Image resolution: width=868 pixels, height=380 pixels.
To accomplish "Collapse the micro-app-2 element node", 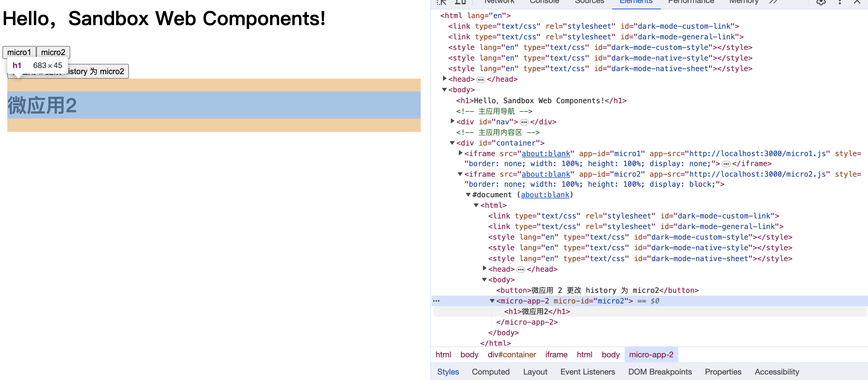I will [492, 301].
